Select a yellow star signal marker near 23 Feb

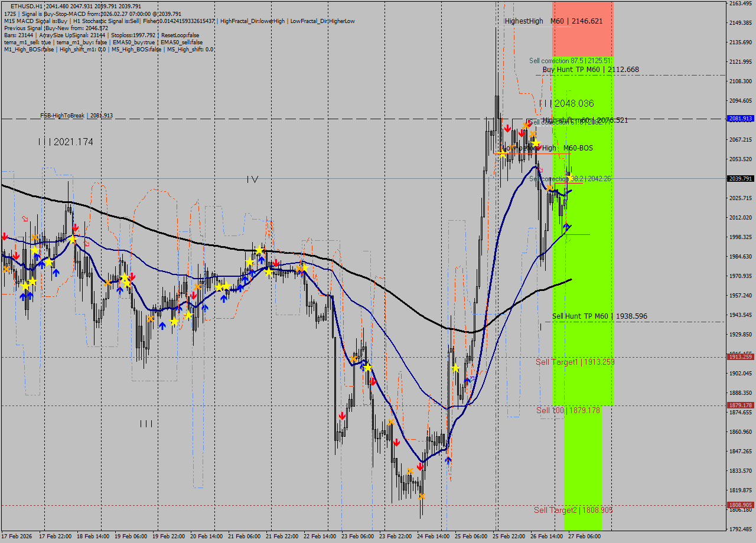(x=368, y=366)
